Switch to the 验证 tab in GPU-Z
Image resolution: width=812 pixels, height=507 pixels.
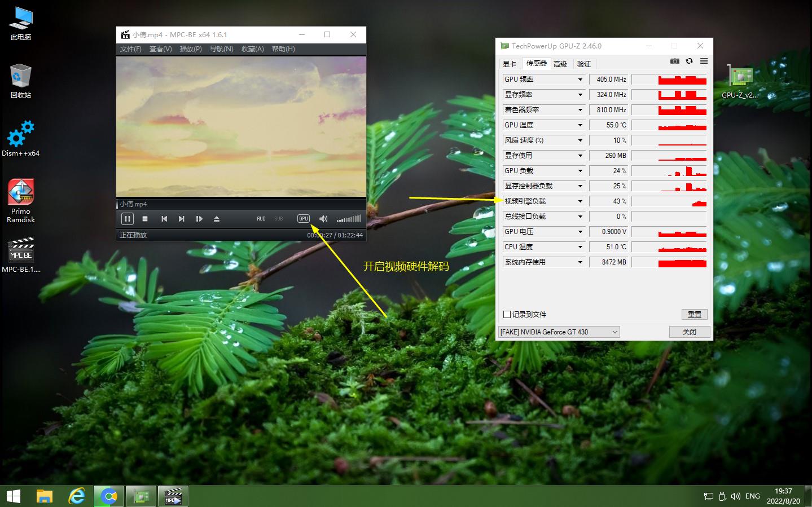tap(584, 64)
